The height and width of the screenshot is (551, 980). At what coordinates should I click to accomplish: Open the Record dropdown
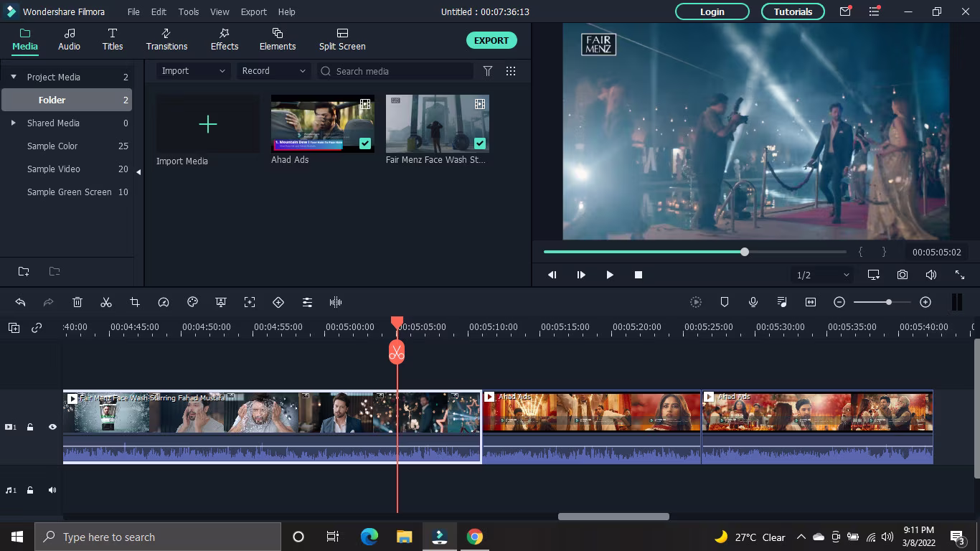(274, 71)
